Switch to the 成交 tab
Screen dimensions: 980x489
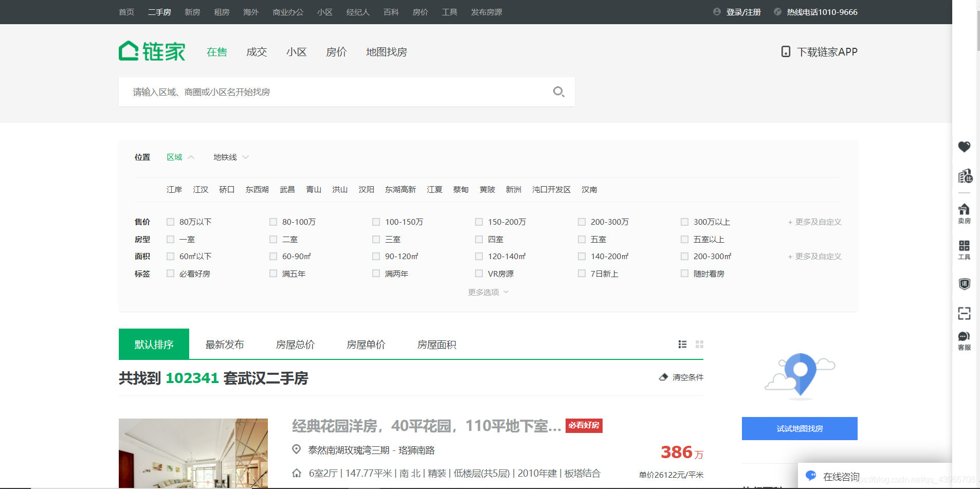257,51
